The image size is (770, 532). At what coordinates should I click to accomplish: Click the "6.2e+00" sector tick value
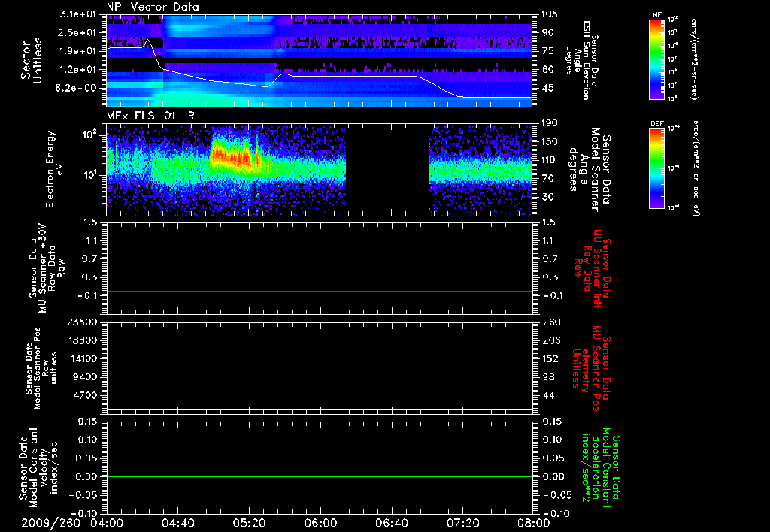pyautogui.click(x=77, y=89)
